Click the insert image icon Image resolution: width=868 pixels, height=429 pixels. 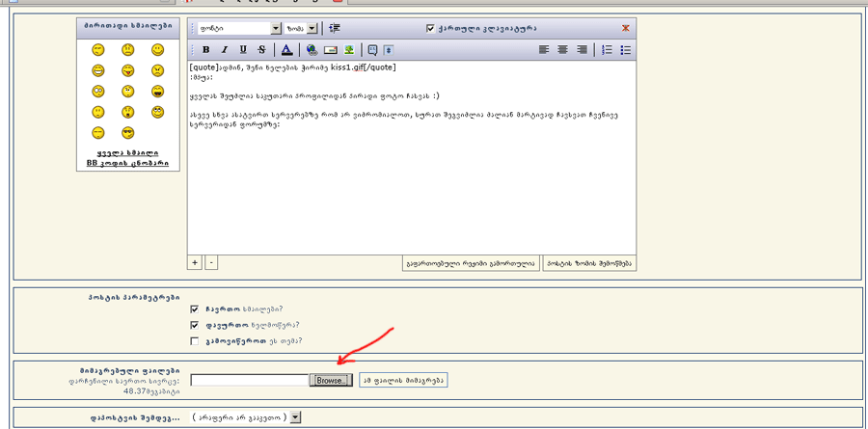click(x=348, y=50)
